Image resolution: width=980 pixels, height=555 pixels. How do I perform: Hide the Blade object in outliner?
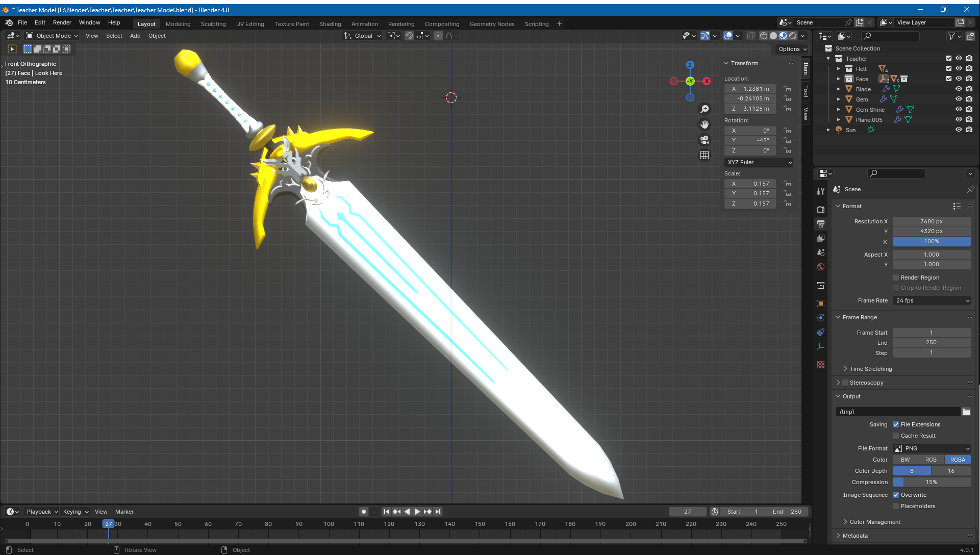(959, 89)
